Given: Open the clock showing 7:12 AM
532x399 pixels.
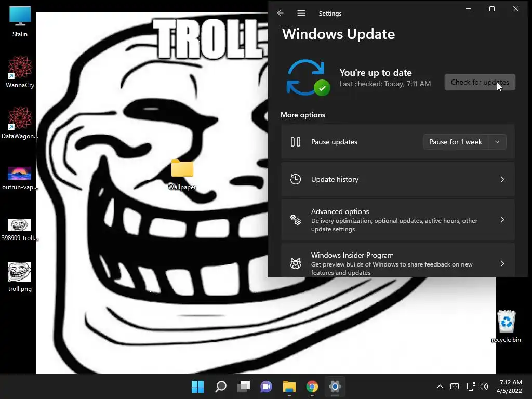Looking at the screenshot, I should 510,387.
